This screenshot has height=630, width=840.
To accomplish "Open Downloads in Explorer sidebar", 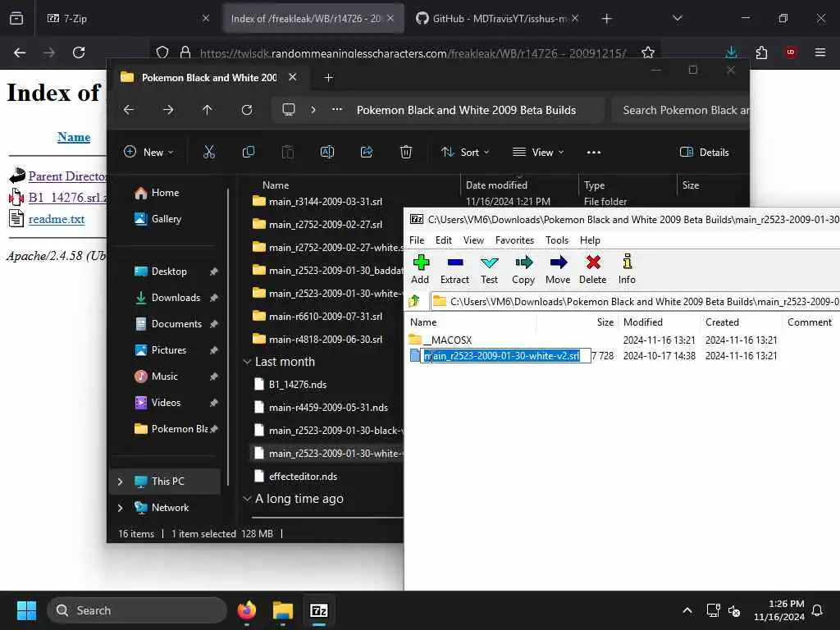I will point(176,297).
